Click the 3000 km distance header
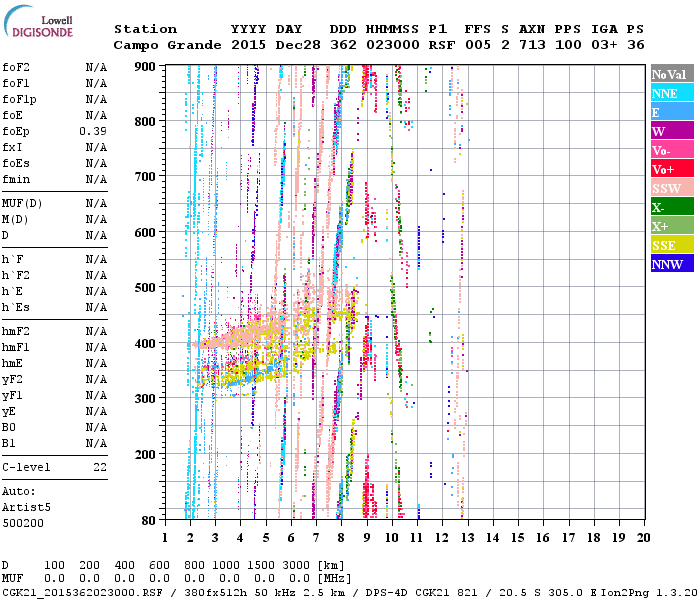This screenshot has height=600, width=700. click(x=296, y=565)
